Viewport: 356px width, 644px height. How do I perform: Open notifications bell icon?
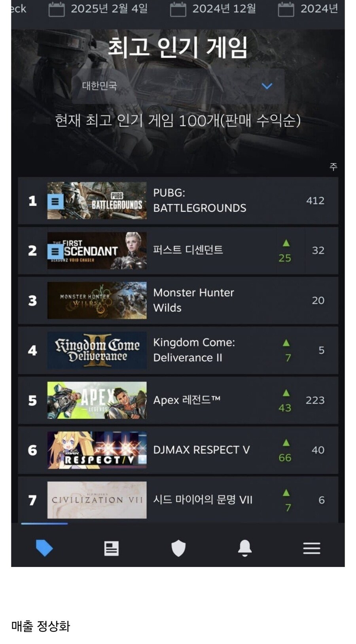click(x=245, y=548)
